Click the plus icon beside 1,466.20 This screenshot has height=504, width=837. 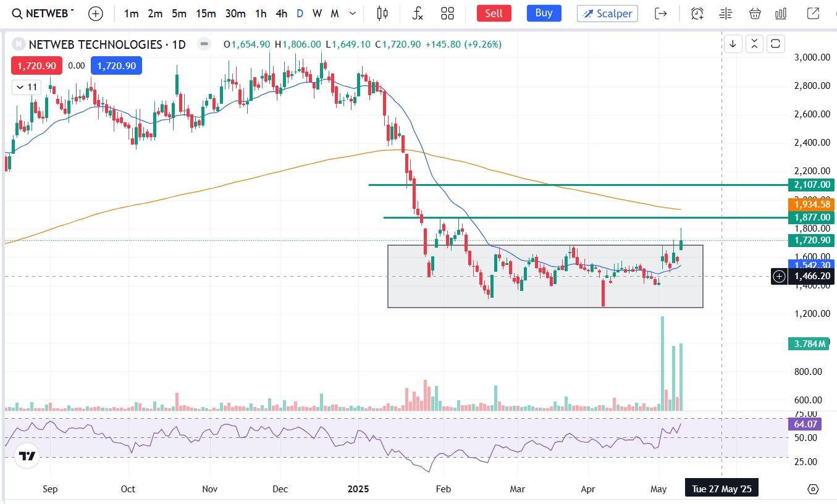click(780, 277)
